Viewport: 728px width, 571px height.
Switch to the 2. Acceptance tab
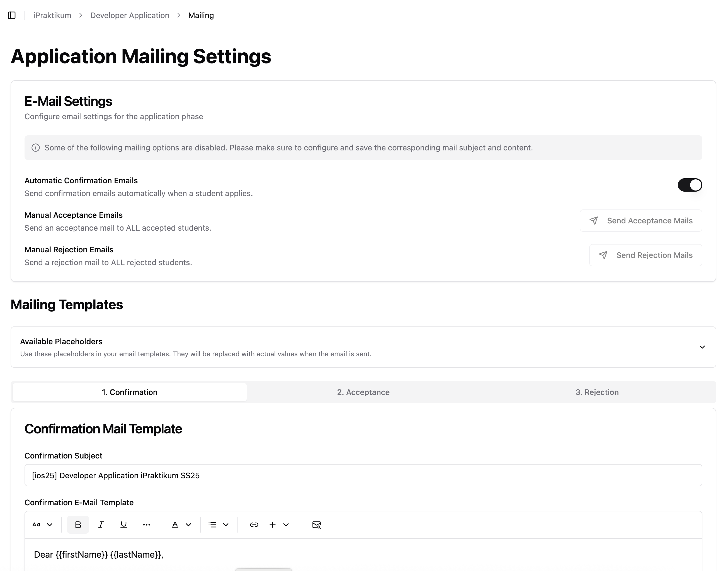tap(363, 392)
